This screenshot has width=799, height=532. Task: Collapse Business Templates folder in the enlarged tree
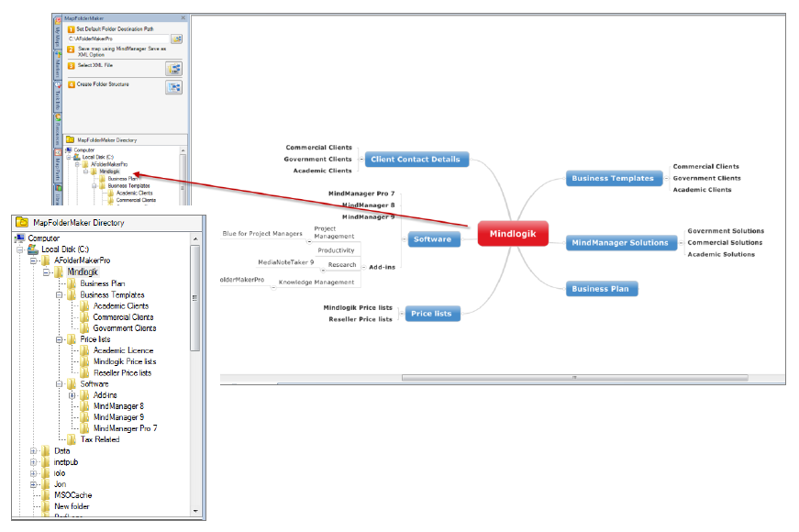click(x=59, y=295)
